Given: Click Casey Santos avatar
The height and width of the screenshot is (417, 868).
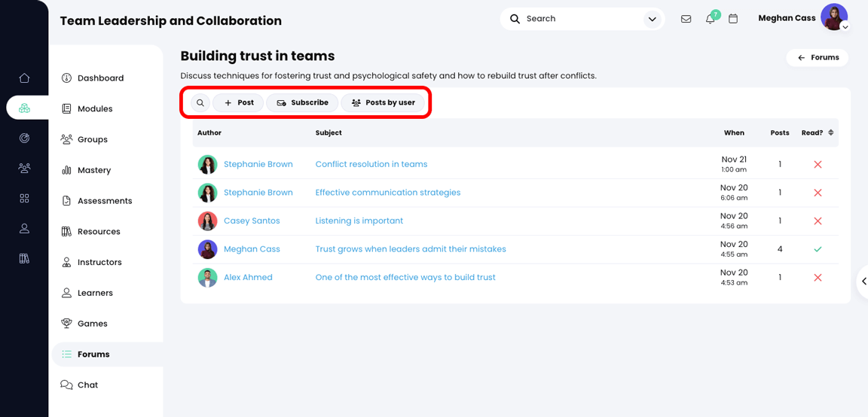Looking at the screenshot, I should pyautogui.click(x=208, y=221).
